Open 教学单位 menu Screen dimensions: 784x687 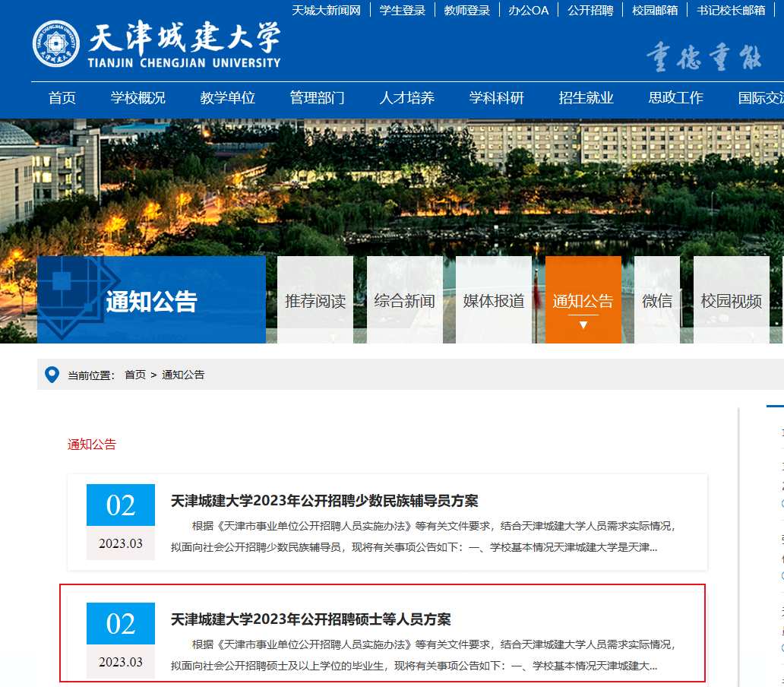tap(227, 97)
